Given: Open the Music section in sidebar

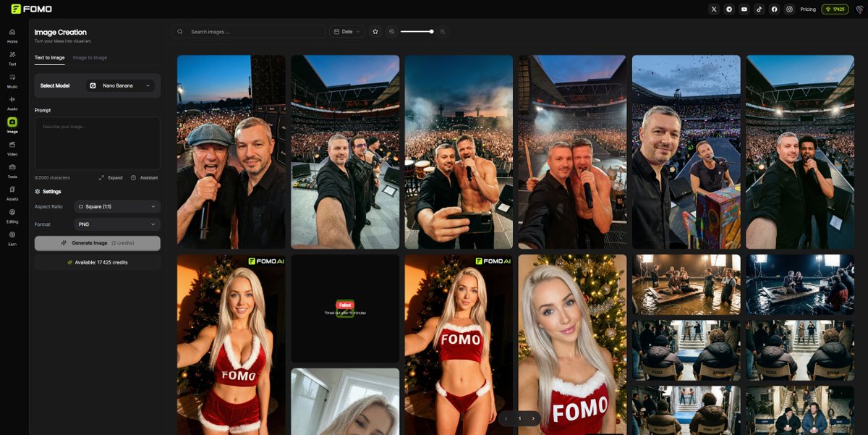Looking at the screenshot, I should click(12, 80).
